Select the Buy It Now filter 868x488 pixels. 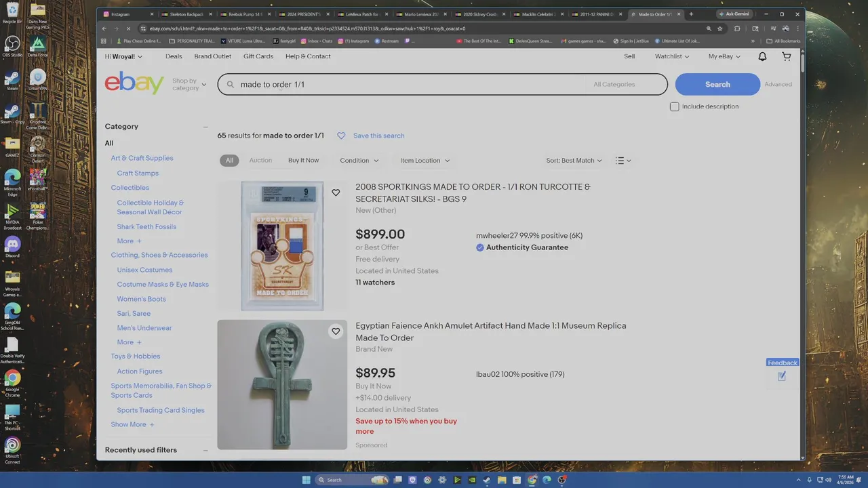click(x=303, y=161)
